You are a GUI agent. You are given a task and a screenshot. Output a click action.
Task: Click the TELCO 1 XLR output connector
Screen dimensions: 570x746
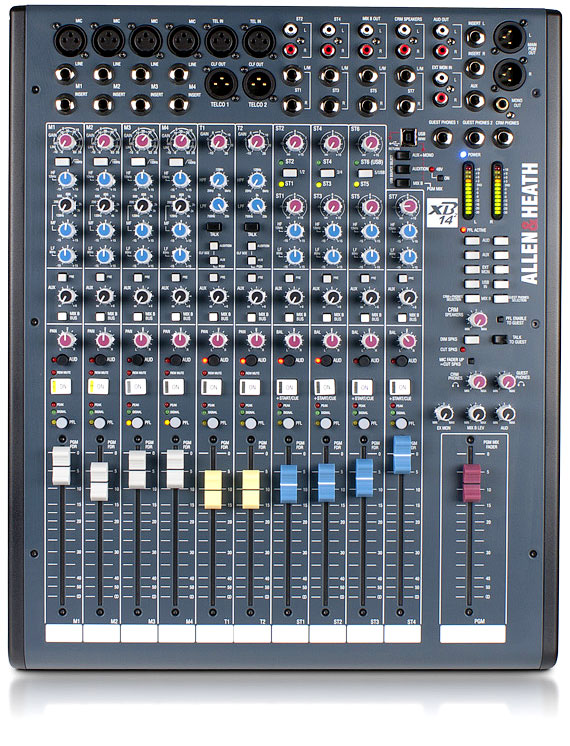point(220,84)
